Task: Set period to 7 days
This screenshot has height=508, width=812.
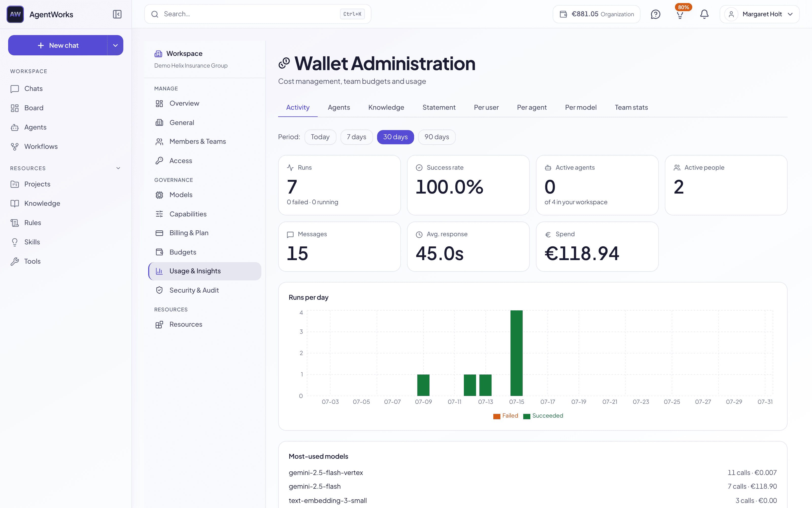Action: pos(356,137)
